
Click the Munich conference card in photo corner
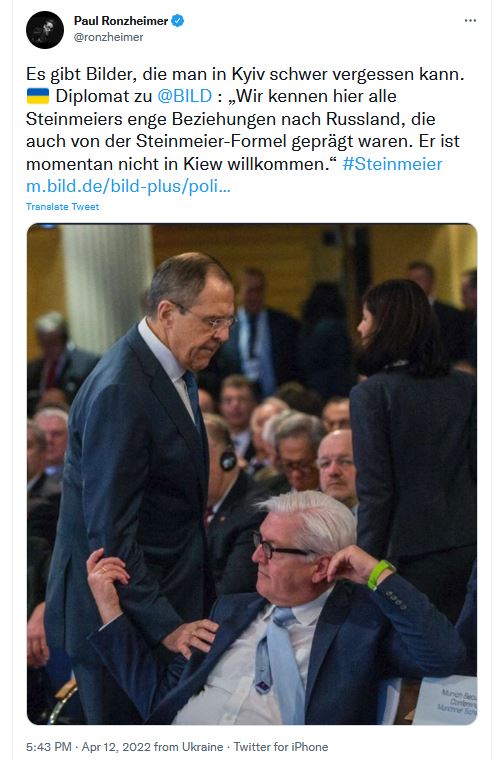[446, 699]
